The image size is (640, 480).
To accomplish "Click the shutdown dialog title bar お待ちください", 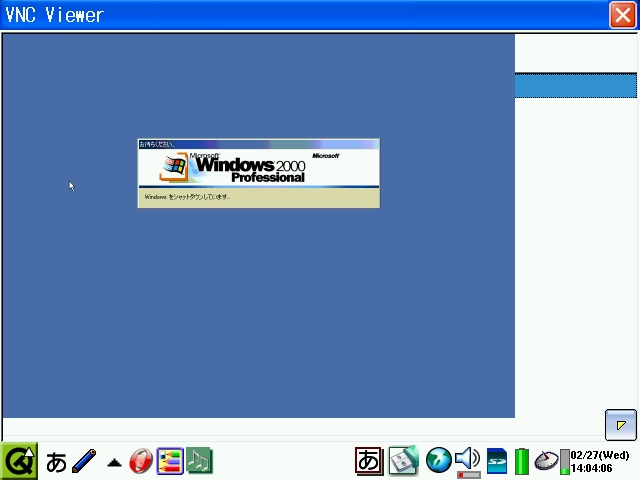I will (x=259, y=144).
